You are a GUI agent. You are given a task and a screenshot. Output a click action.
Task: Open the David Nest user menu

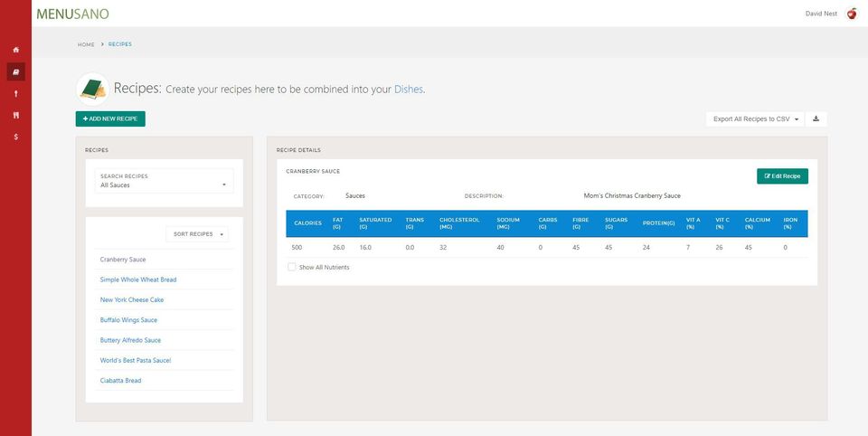[x=821, y=14]
